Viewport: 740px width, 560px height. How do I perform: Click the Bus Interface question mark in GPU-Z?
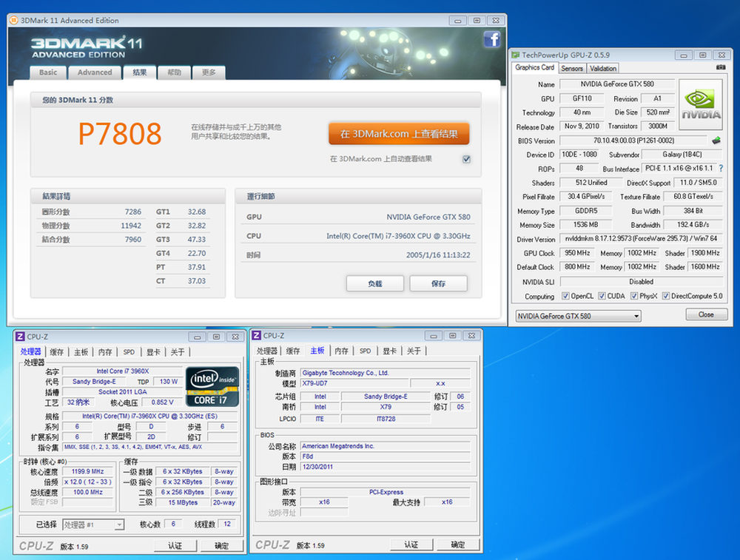coord(721,168)
